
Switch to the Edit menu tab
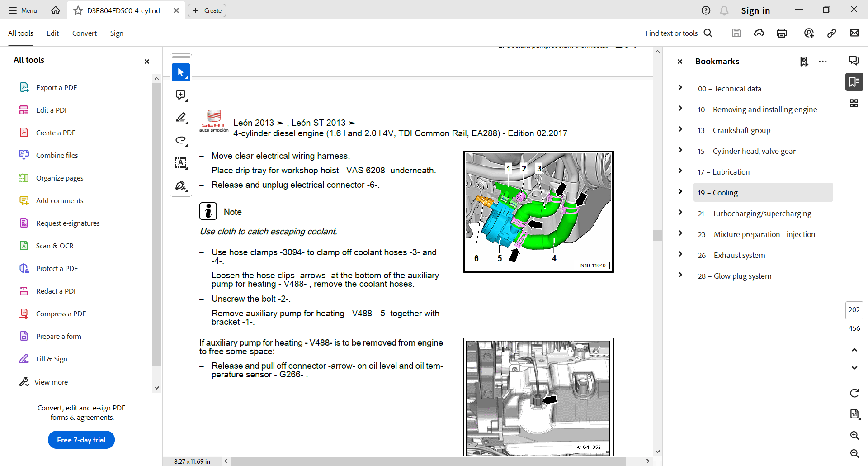pos(52,33)
